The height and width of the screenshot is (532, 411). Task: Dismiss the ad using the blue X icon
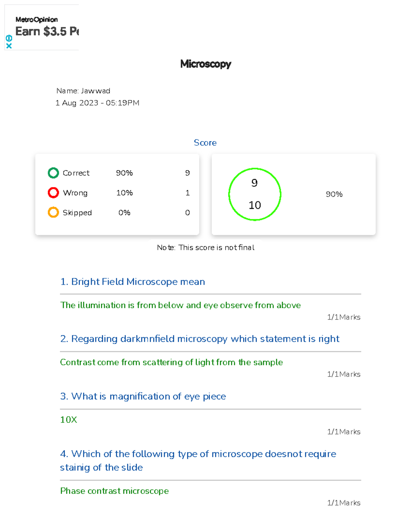[9, 45]
